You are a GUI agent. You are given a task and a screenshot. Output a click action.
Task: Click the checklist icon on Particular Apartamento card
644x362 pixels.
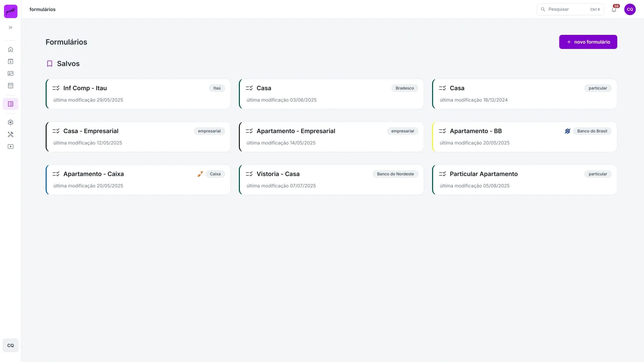[x=442, y=174]
